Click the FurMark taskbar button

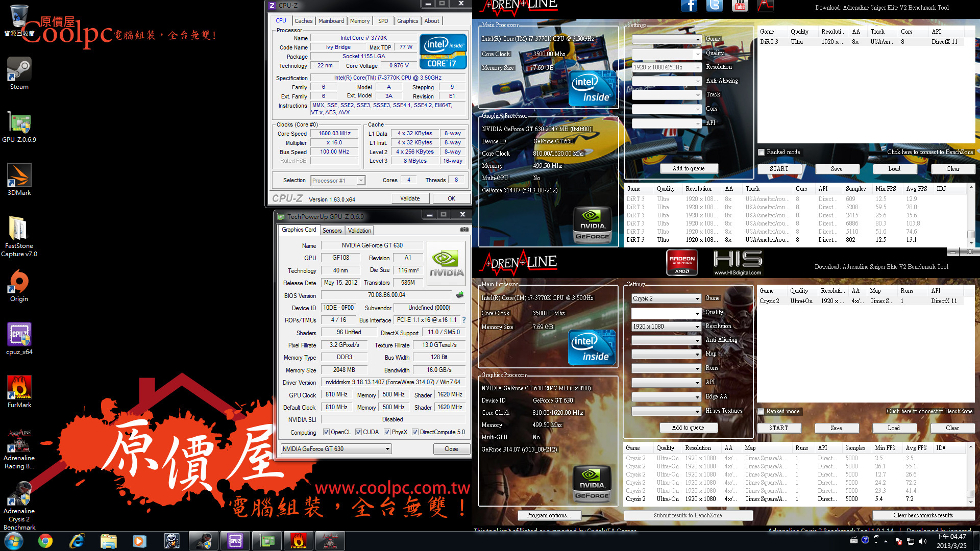[x=299, y=541]
